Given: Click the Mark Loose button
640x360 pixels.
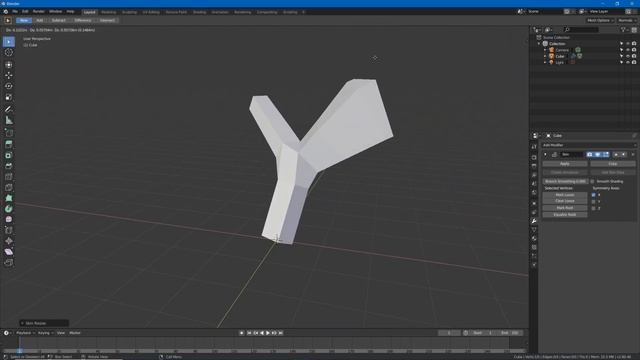Looking at the screenshot, I should 565,195.
